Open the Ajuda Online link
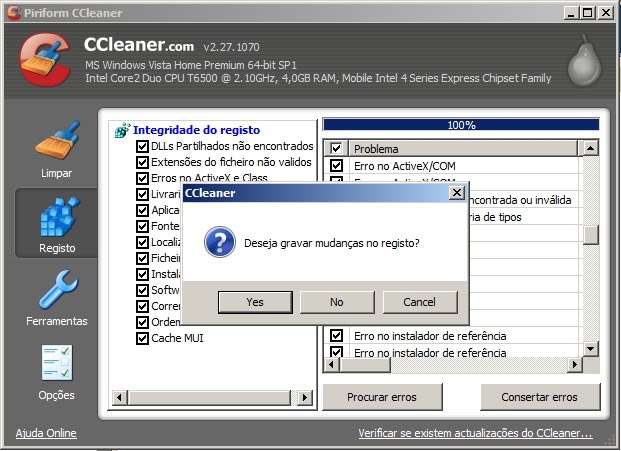621x451 pixels. [46, 433]
